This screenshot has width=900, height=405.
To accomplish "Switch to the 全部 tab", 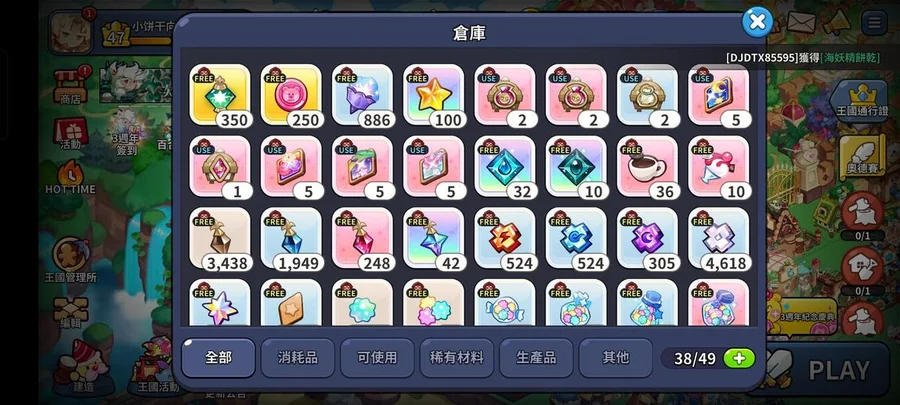I will (218, 358).
